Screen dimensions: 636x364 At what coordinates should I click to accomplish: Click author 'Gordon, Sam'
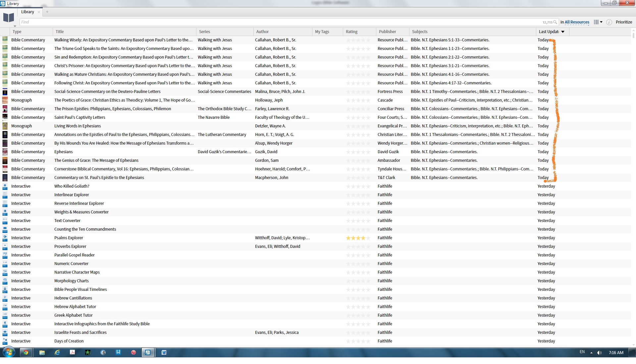pyautogui.click(x=267, y=160)
